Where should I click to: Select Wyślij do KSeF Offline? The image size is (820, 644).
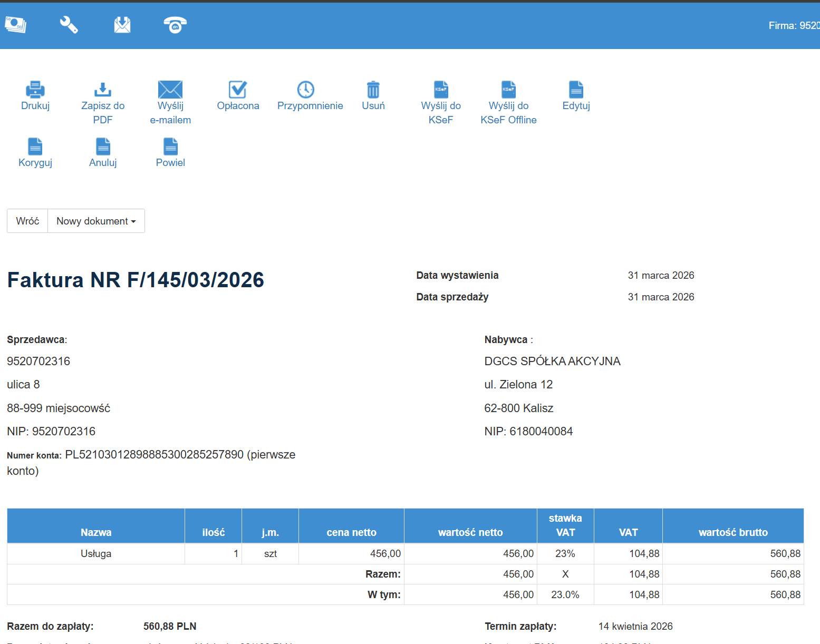(508, 90)
